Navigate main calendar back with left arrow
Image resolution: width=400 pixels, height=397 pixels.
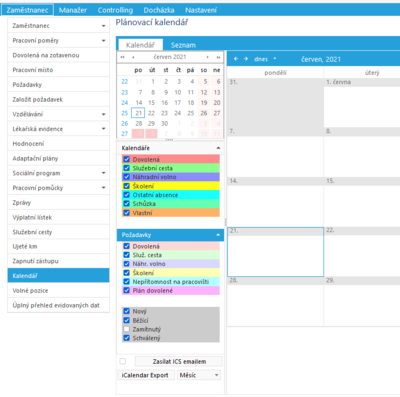(x=236, y=59)
